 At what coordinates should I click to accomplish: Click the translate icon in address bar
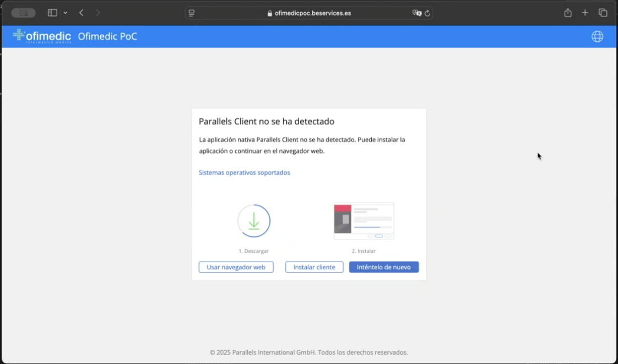coord(416,13)
